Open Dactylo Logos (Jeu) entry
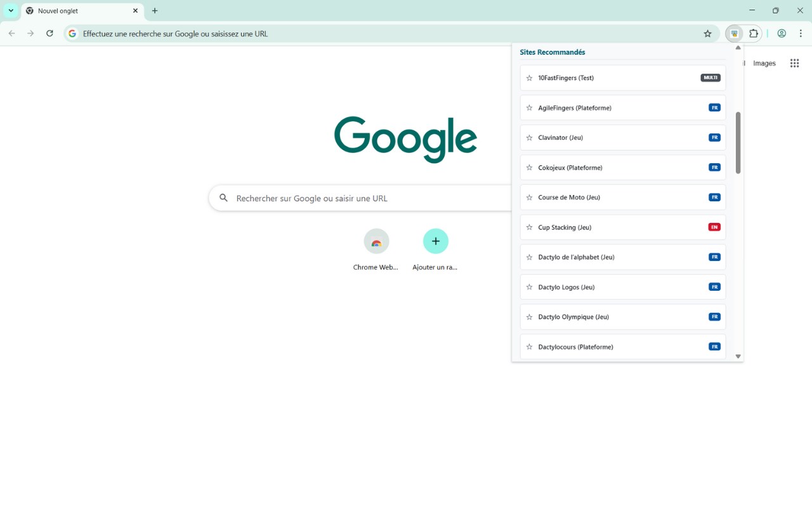This screenshot has width=812, height=508. (x=622, y=287)
